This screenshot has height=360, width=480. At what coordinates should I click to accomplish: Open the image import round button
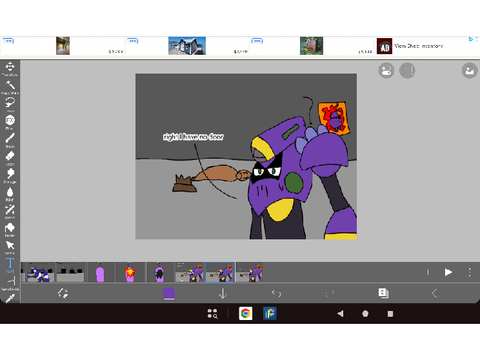470,71
